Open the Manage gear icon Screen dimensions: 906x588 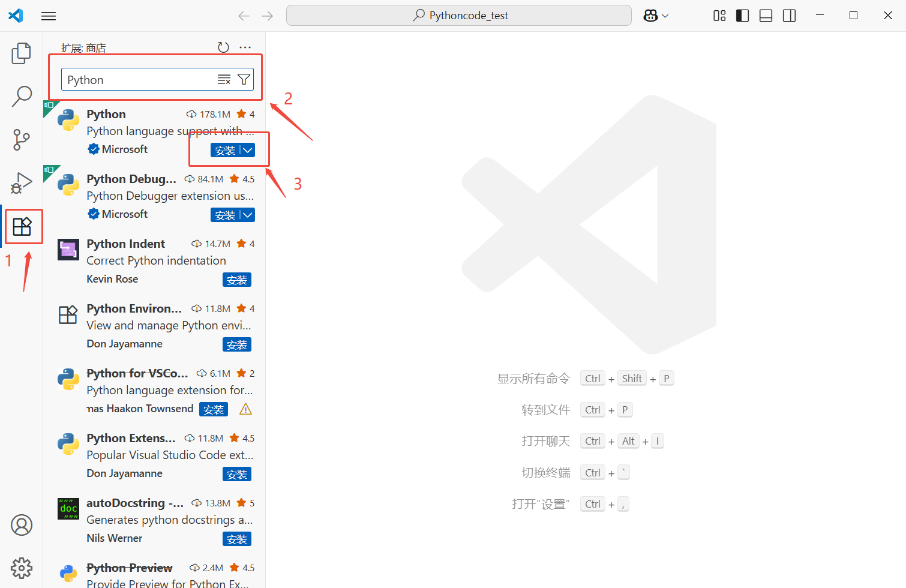22,568
